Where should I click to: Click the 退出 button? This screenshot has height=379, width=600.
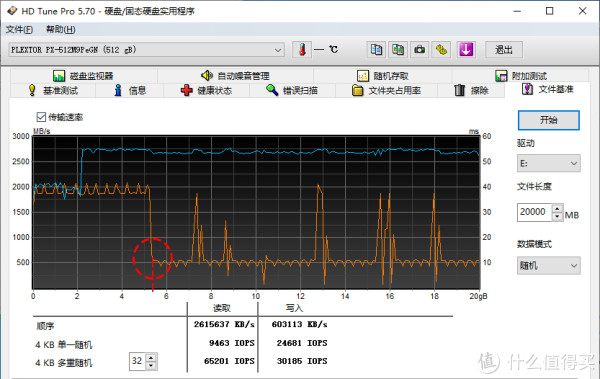504,49
